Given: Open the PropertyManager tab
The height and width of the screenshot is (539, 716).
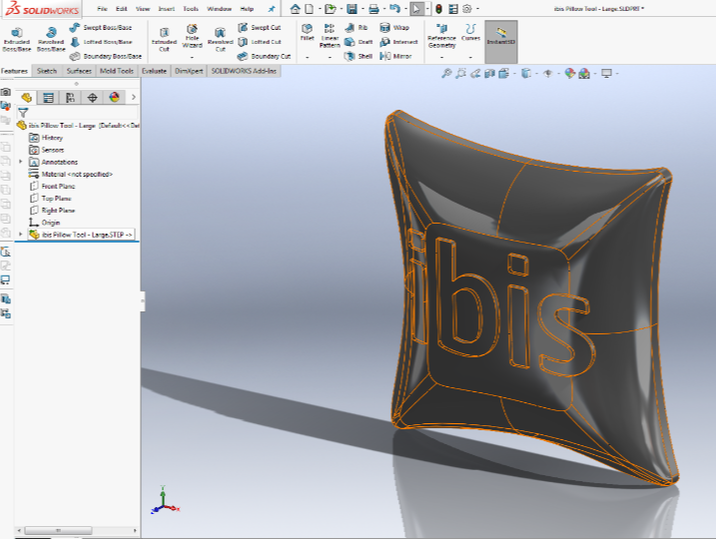Looking at the screenshot, I should tap(48, 97).
